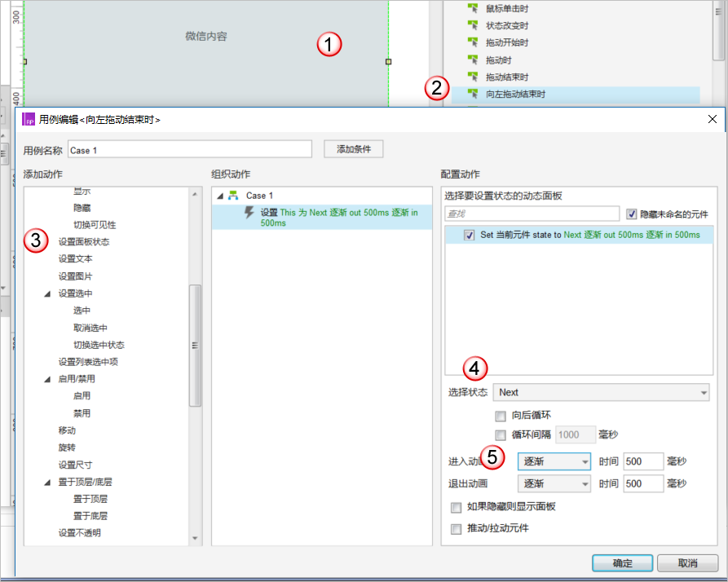Toggle 隐藏未命名的元件 checkbox
The height and width of the screenshot is (582, 728).
pyautogui.click(x=632, y=214)
